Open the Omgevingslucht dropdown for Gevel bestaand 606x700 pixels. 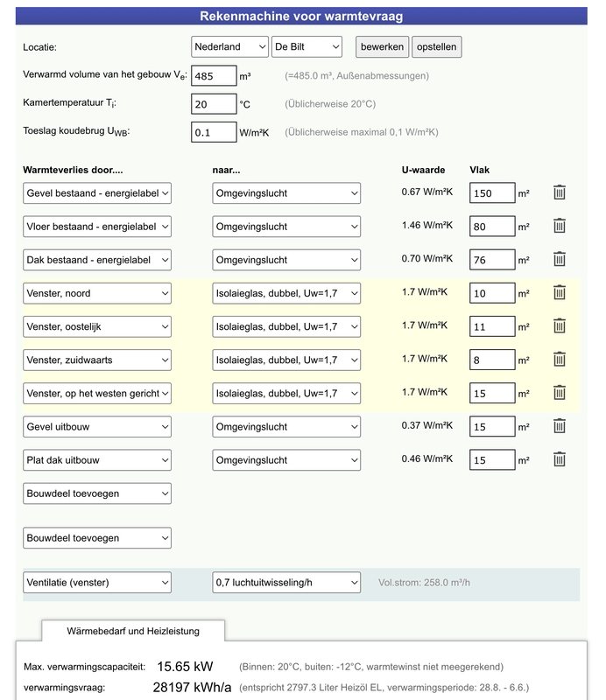tap(286, 192)
